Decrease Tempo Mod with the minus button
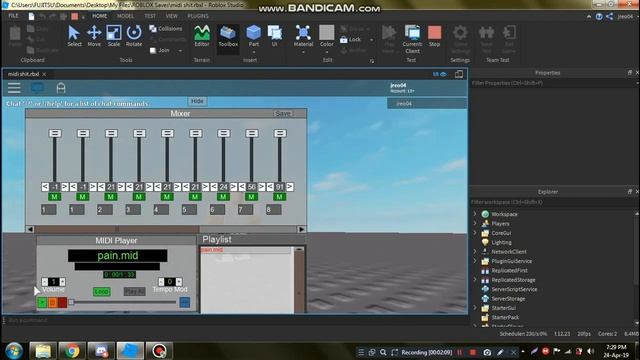The width and height of the screenshot is (640, 360). (x=161, y=282)
